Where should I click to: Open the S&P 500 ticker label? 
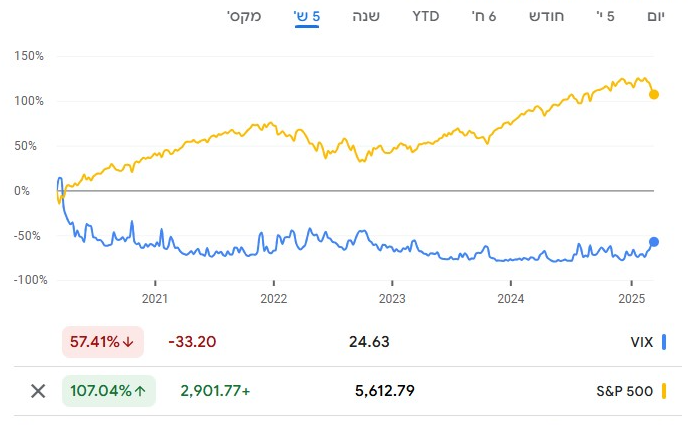625,390
